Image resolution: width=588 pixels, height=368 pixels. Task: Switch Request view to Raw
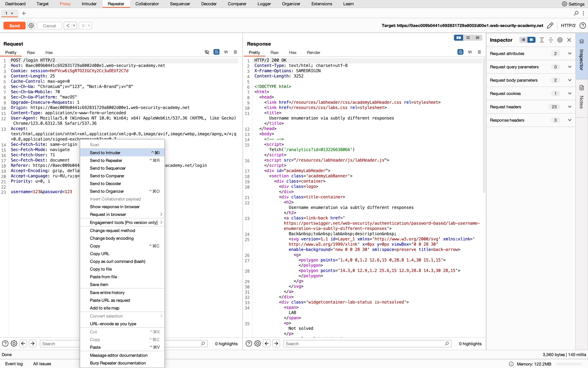(31, 52)
